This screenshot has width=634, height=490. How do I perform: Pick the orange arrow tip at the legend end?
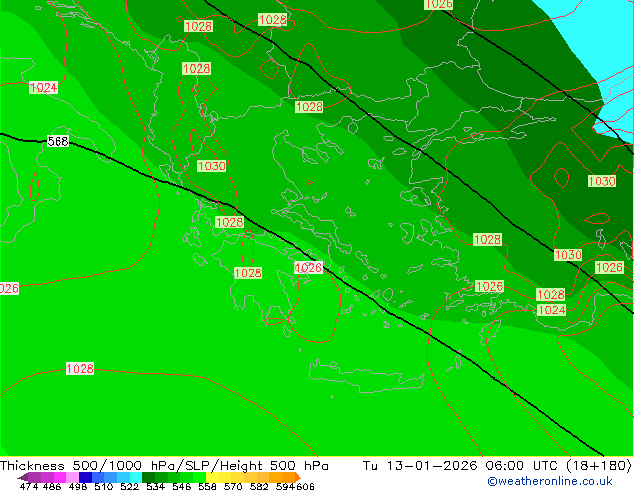[298, 477]
